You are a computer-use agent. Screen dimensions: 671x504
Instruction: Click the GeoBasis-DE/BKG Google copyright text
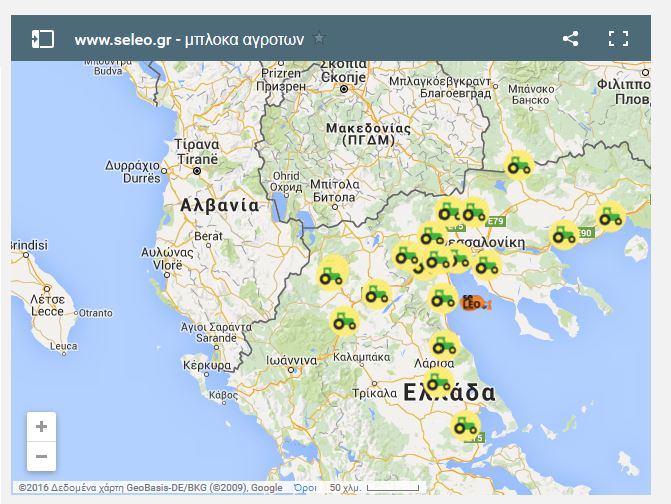pos(151,488)
